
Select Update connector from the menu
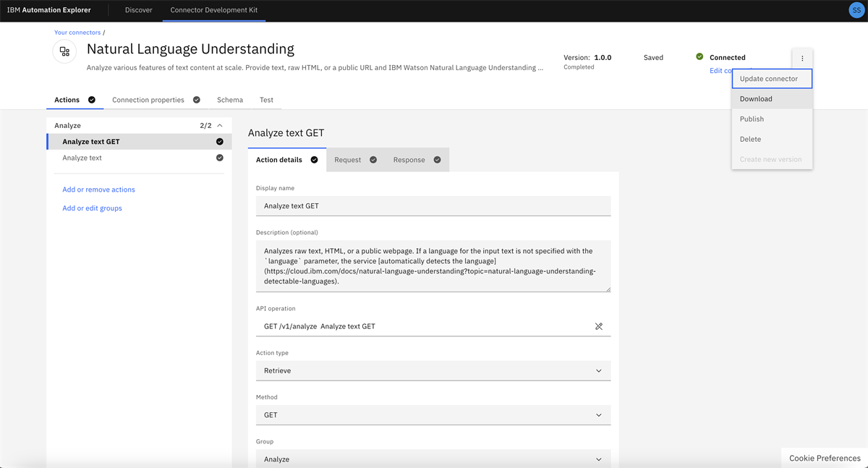click(772, 78)
